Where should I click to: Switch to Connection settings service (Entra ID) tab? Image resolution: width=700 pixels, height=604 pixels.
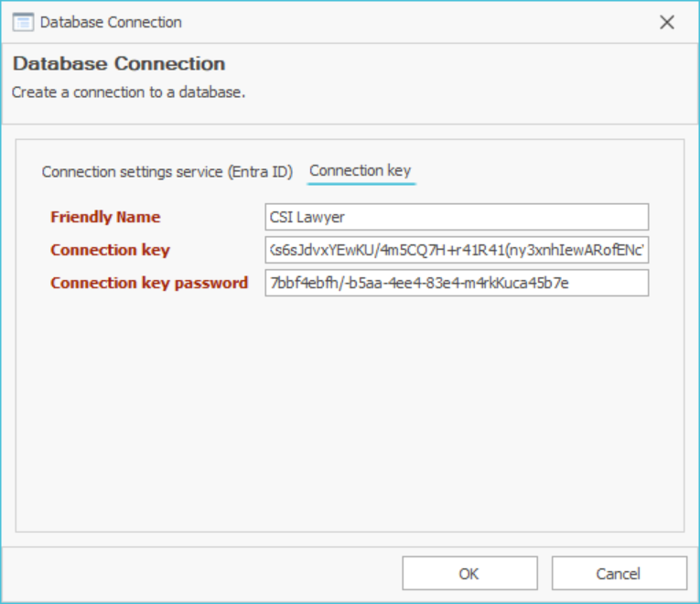(x=167, y=171)
